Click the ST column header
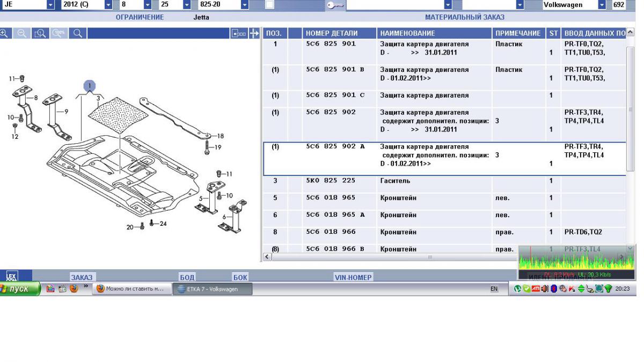 pos(553,33)
